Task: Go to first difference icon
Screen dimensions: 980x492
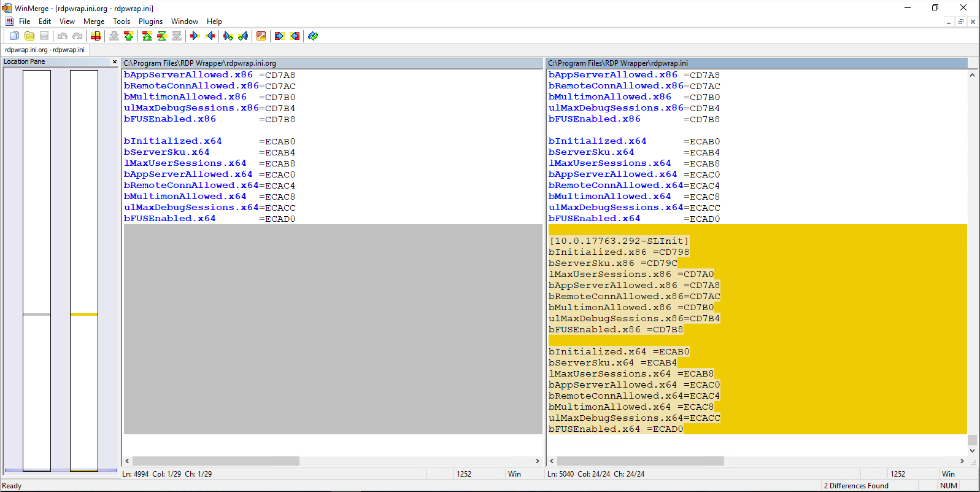Action: point(147,36)
